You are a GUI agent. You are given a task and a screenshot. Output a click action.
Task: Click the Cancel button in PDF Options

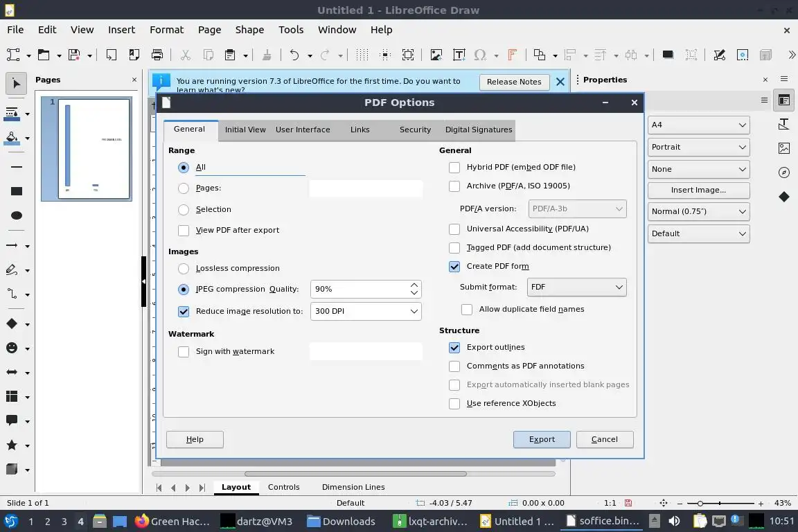(x=605, y=439)
